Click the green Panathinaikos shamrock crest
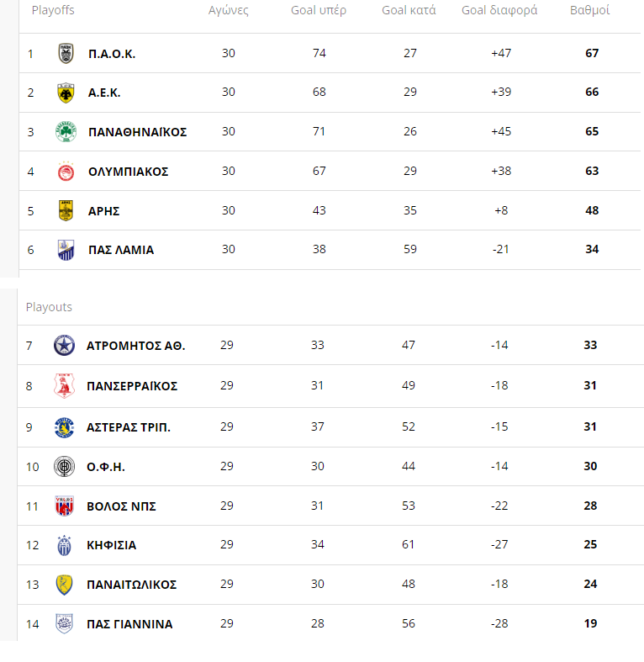Image resolution: width=644 pixels, height=662 pixels. click(66, 132)
